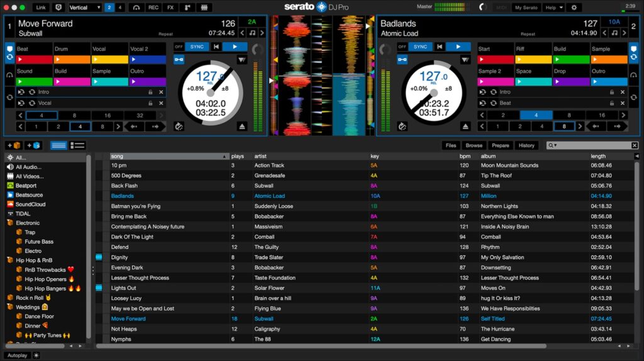Delete deck 1 Intro saved loop
Viewport: 644px width, 361px height.
[161, 92]
